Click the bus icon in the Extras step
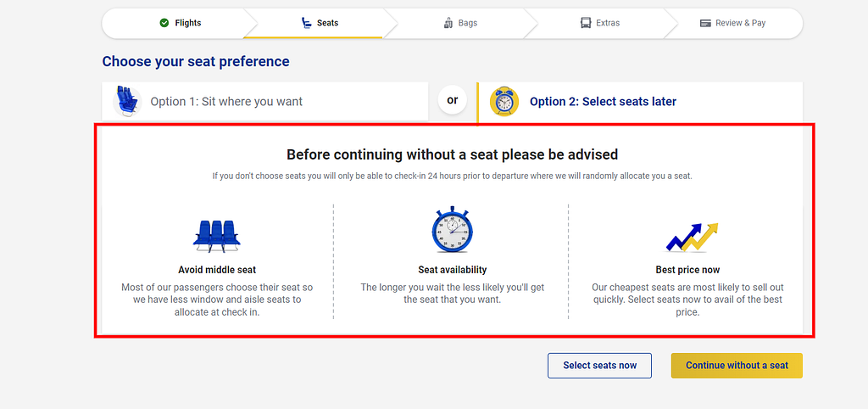The height and width of the screenshot is (409, 868). [586, 23]
